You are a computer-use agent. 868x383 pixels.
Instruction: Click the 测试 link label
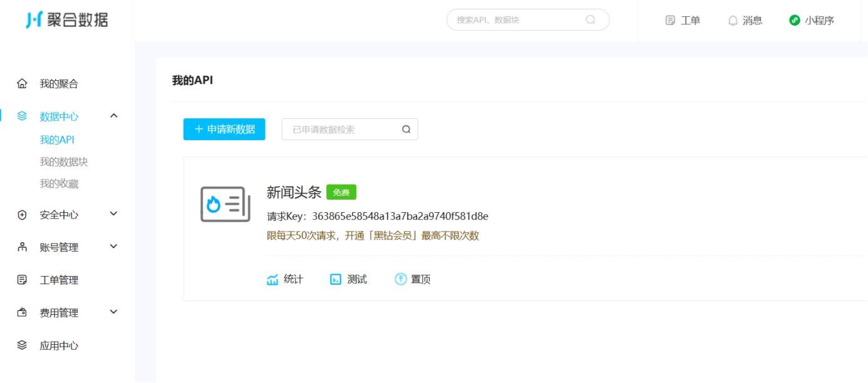(357, 279)
